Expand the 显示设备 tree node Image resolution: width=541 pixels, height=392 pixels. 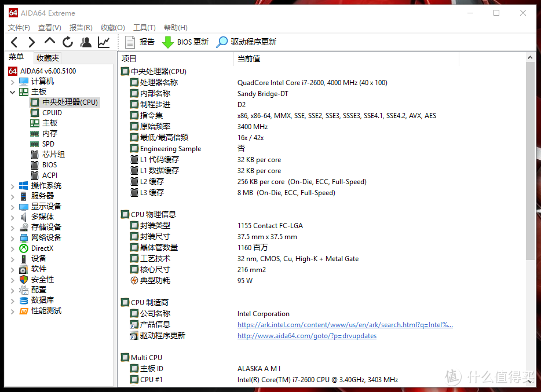tap(12, 207)
